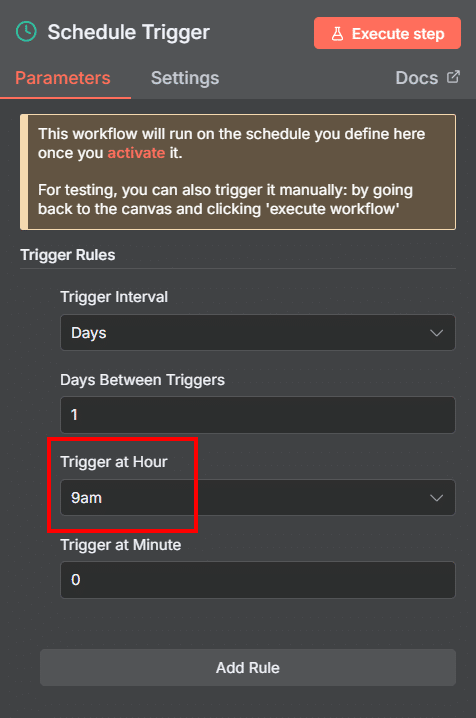The width and height of the screenshot is (476, 718).
Task: Open the Trigger Interval Days dropdown
Action: coord(258,333)
